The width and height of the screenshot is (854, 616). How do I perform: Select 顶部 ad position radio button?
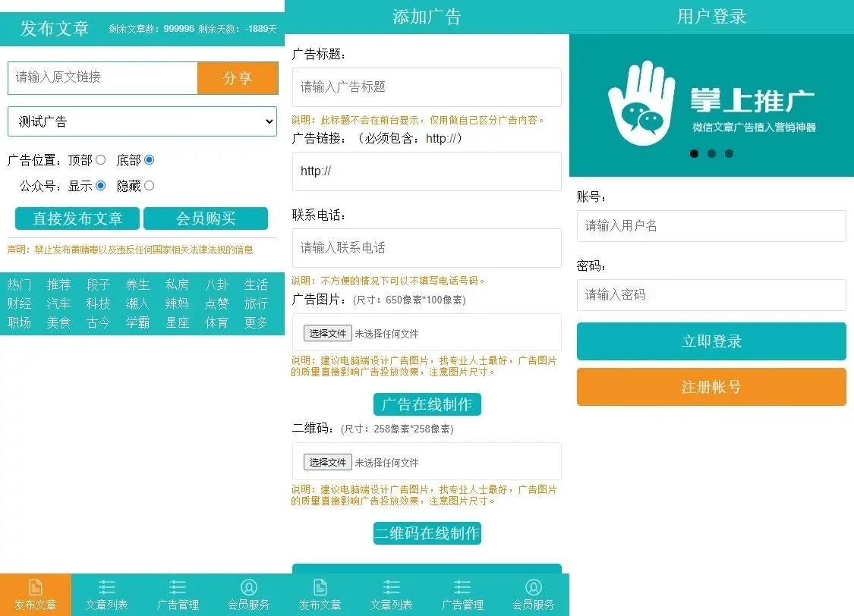pyautogui.click(x=101, y=160)
